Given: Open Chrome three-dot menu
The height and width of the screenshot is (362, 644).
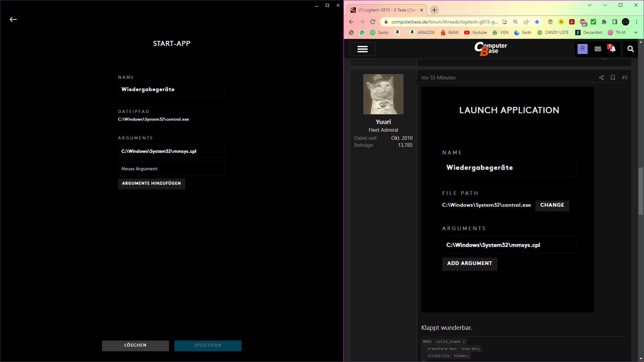Looking at the screenshot, I should [636, 22].
